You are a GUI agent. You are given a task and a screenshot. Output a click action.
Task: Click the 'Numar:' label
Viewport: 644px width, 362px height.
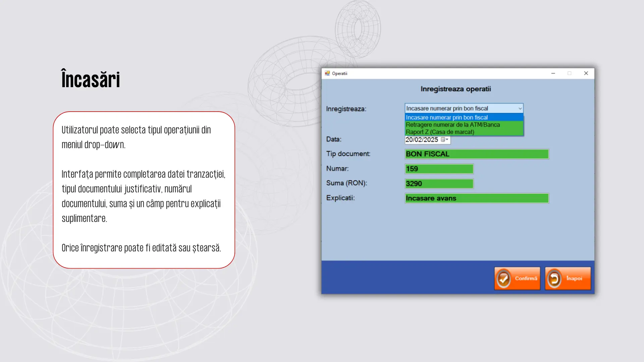337,169
